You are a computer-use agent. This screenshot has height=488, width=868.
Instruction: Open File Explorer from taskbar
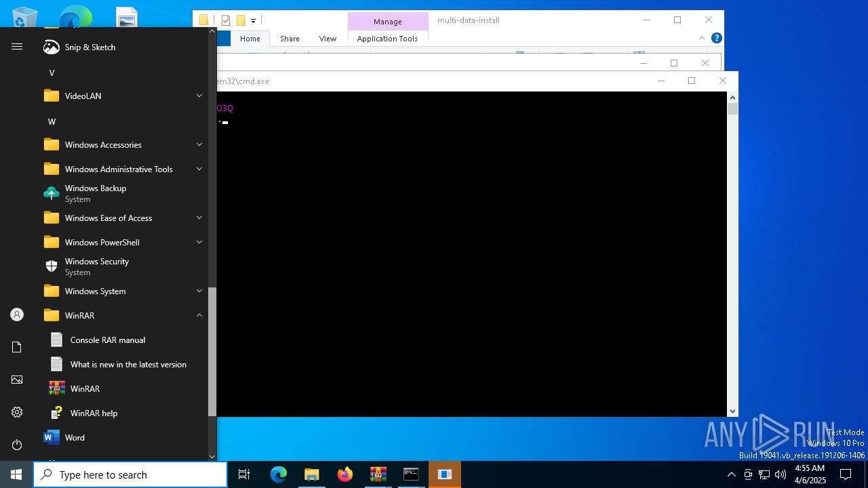point(311,474)
